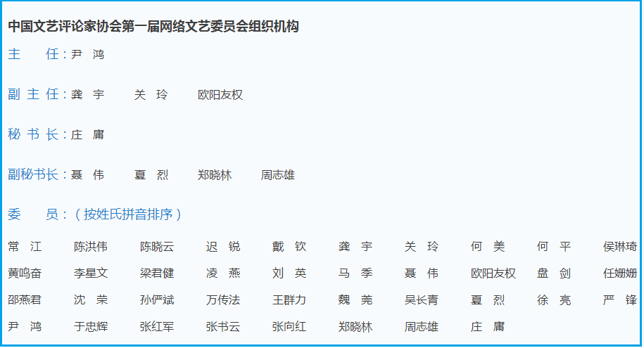Click 郑晓林 in the 副秘书长 row
Image resolution: width=644 pixels, height=348 pixels.
point(215,175)
